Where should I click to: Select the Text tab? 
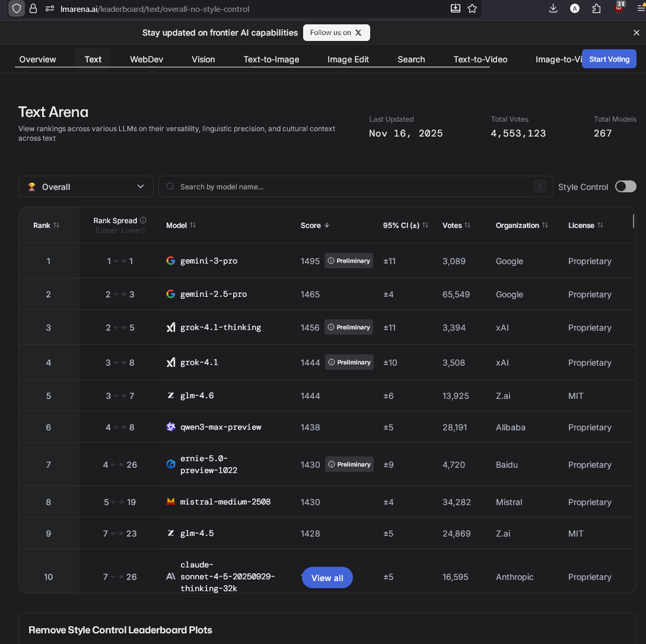click(x=93, y=59)
